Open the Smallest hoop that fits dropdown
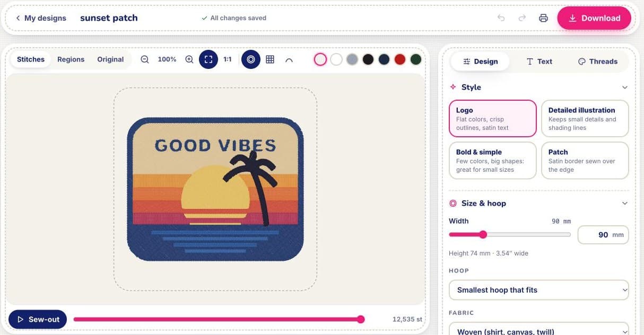 tap(539, 290)
